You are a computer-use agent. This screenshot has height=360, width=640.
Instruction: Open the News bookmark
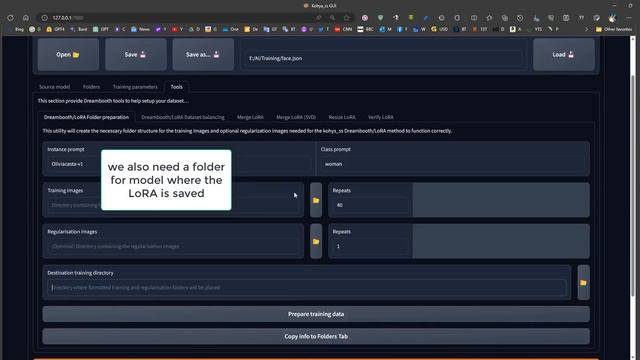click(x=140, y=29)
